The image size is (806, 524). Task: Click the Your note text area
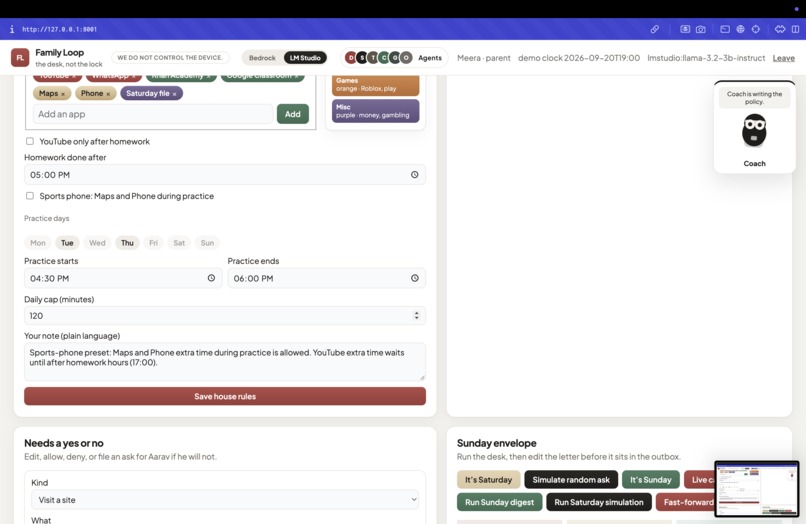coord(225,362)
